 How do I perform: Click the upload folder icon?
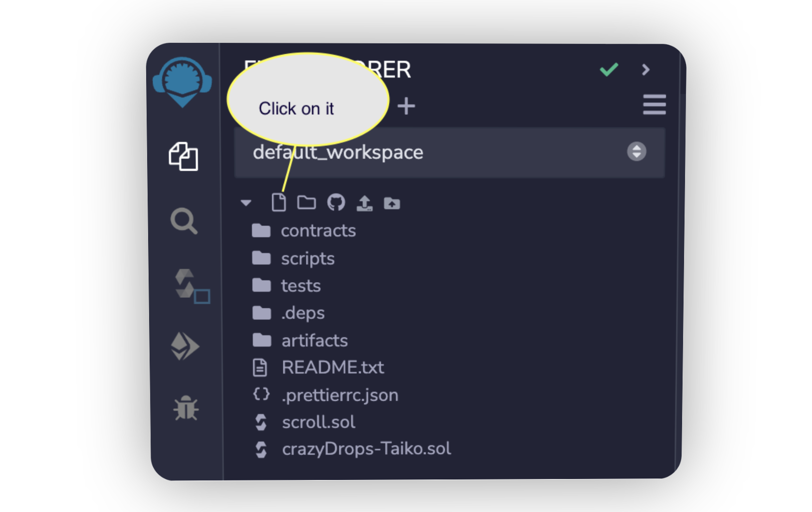click(x=392, y=203)
